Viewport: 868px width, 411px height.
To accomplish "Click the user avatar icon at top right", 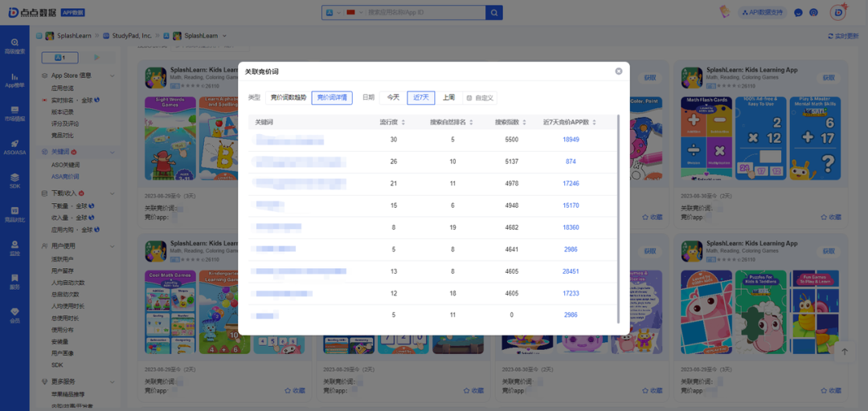I will click(838, 12).
